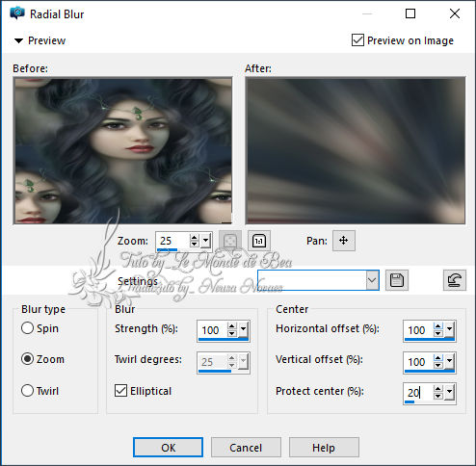Open the Settings presets dropdown
The image size is (476, 466).
point(372,280)
